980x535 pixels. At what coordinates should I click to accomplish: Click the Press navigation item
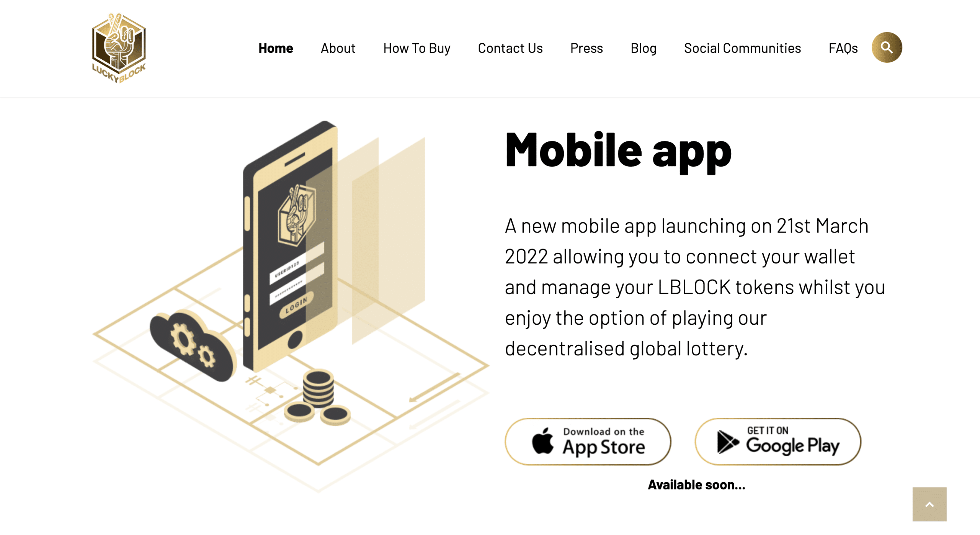(x=586, y=47)
